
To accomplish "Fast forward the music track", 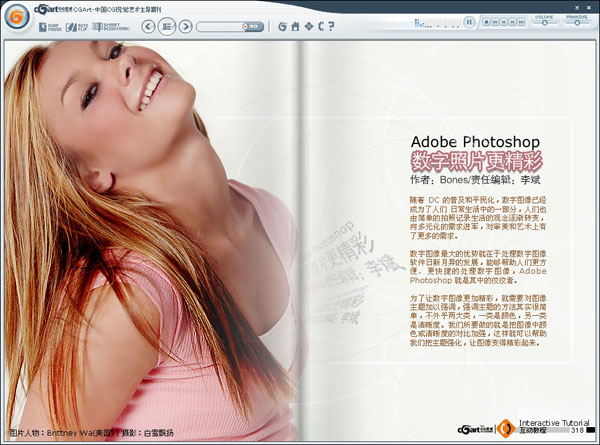I will 512,22.
